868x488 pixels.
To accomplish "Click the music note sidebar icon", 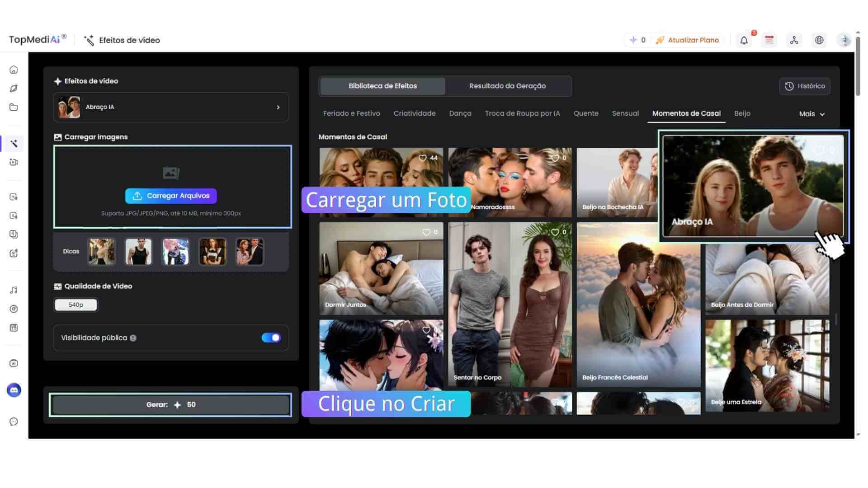I will [x=14, y=290].
